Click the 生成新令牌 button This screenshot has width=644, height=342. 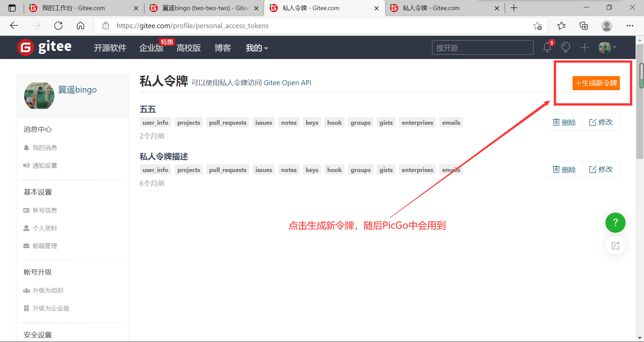[596, 83]
